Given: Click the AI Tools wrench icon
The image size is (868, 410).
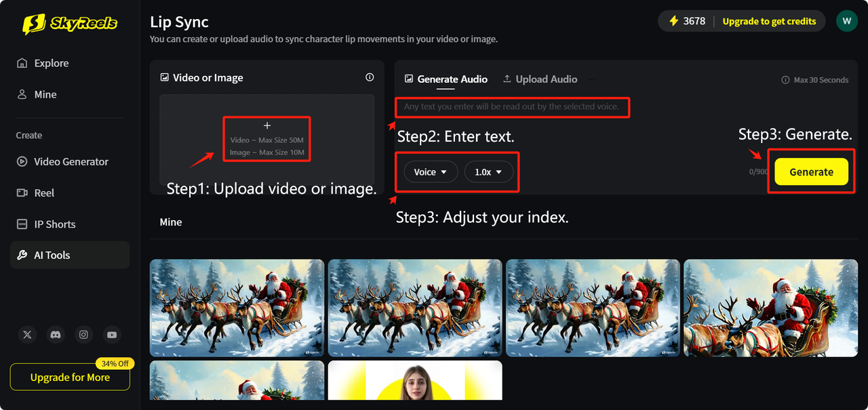Looking at the screenshot, I should [x=22, y=255].
